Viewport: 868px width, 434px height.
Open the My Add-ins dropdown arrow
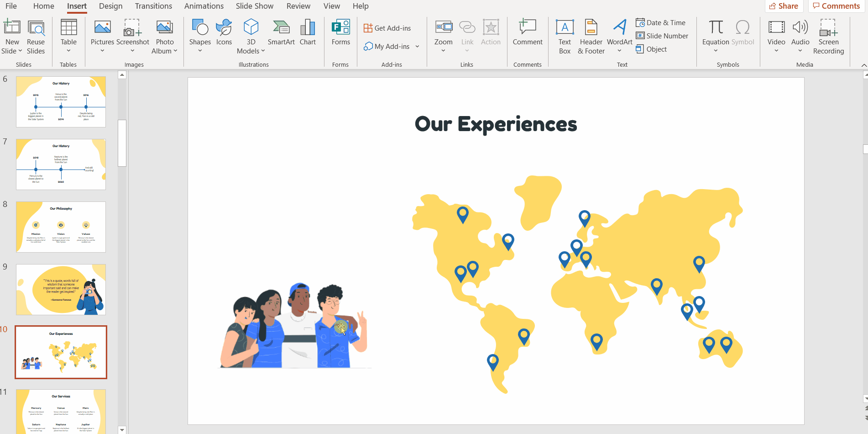tap(417, 47)
